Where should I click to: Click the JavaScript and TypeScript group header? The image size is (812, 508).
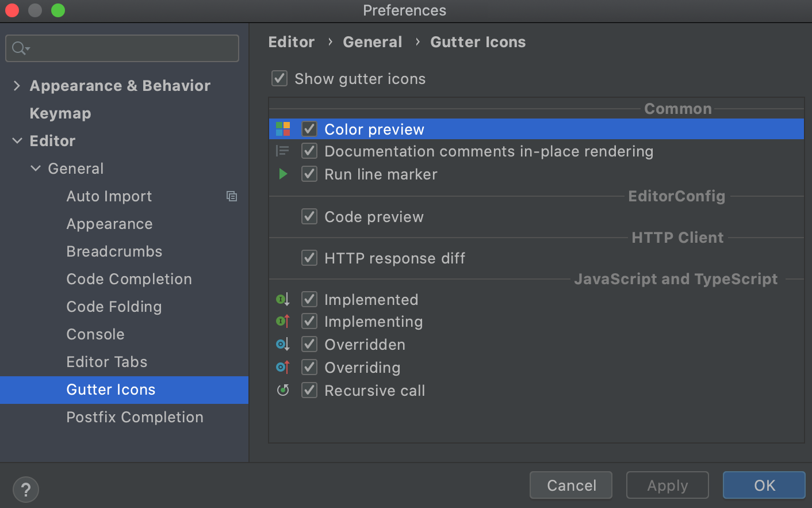point(676,279)
